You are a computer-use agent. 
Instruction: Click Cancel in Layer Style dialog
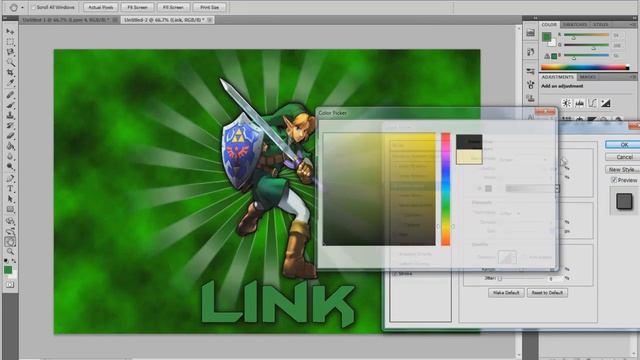tap(623, 157)
